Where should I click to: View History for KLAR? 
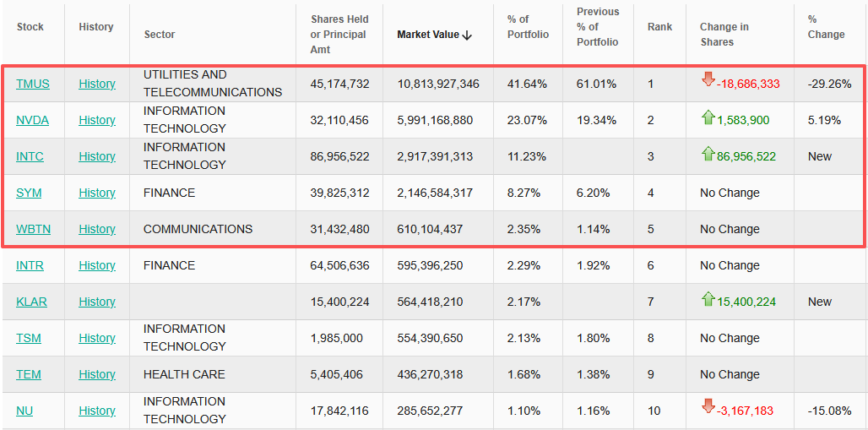point(97,302)
